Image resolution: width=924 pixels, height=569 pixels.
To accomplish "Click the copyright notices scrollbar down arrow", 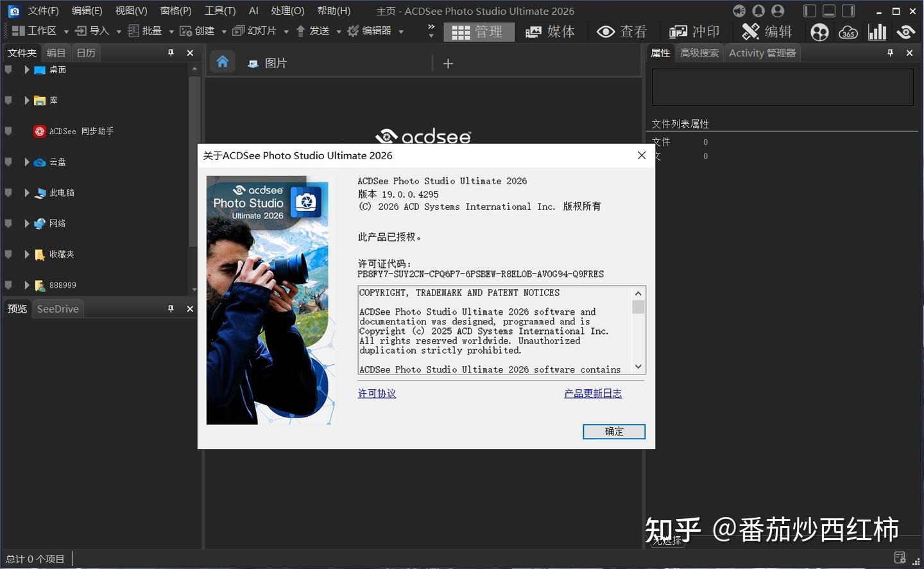I will (638, 367).
